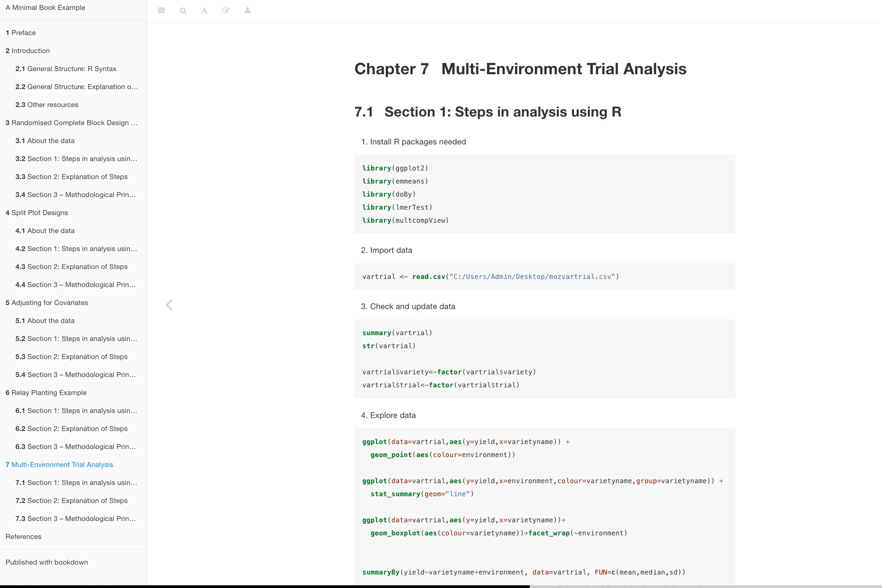Screen dimensions: 882x588
Task: Open font settings icon
Action: tap(205, 10)
